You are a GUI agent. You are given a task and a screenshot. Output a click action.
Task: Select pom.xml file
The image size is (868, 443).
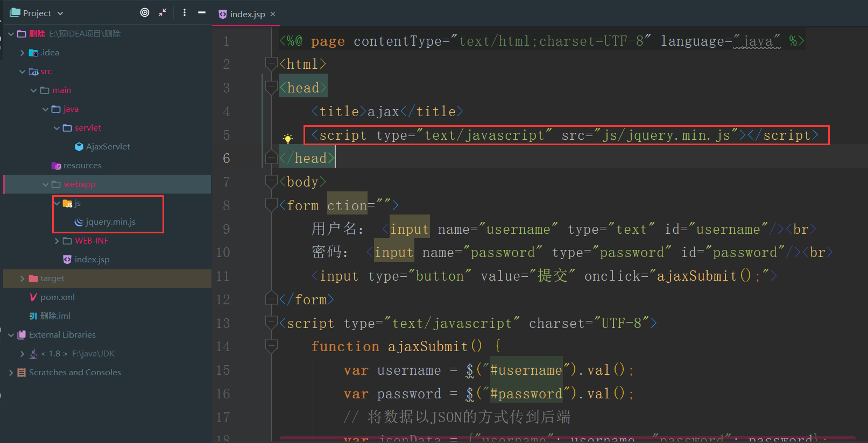pyautogui.click(x=58, y=297)
